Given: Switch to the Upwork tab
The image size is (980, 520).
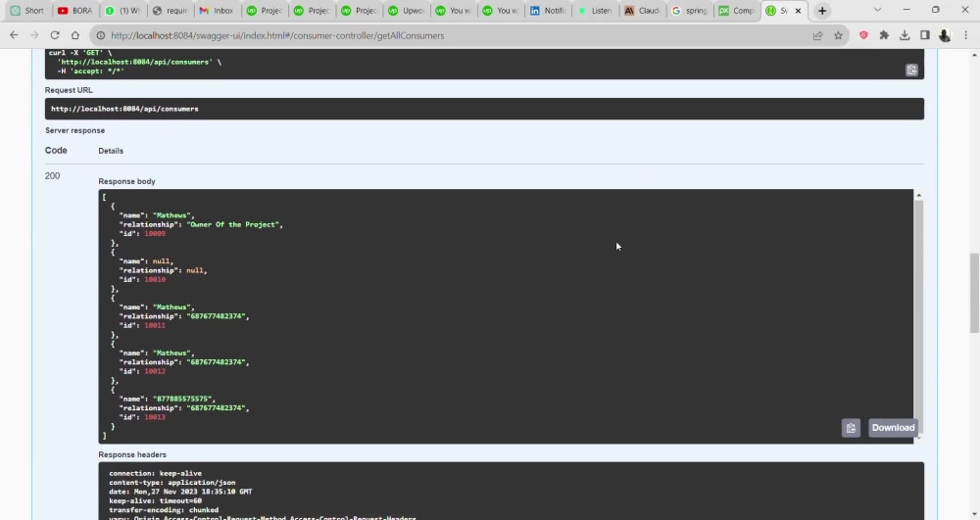Looking at the screenshot, I should click(x=407, y=11).
